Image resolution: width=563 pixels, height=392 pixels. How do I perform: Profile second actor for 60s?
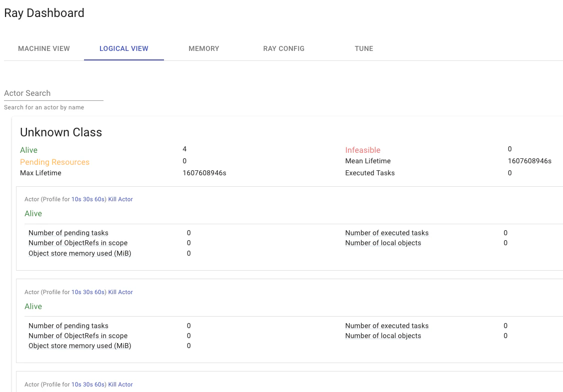click(x=99, y=292)
